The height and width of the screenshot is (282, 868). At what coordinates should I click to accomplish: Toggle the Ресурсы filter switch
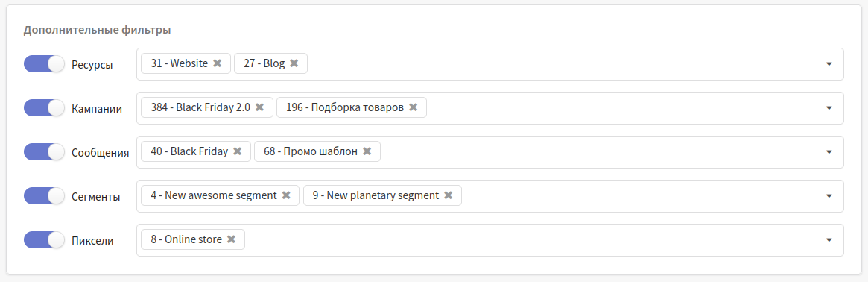pyautogui.click(x=44, y=63)
